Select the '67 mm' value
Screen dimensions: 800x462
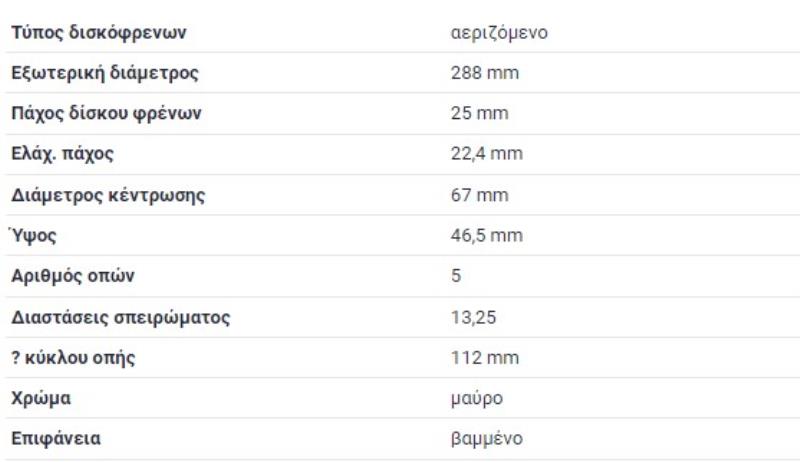pyautogui.click(x=480, y=195)
